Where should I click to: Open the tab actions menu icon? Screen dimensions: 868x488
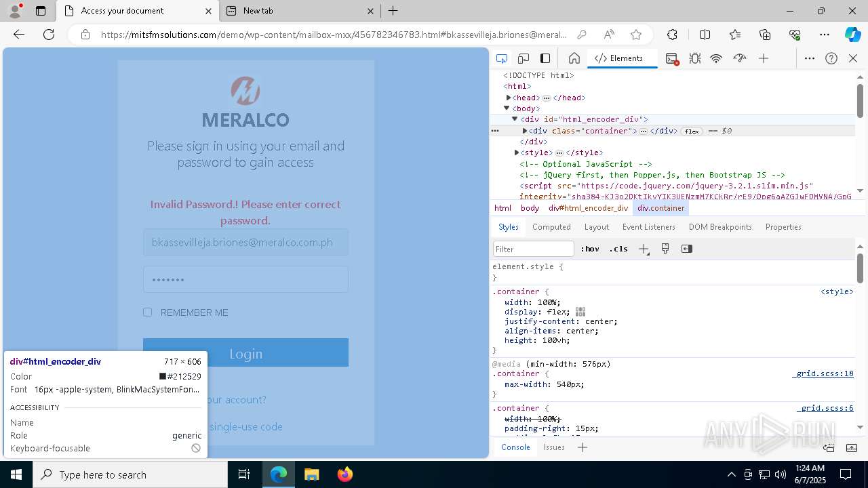click(41, 11)
